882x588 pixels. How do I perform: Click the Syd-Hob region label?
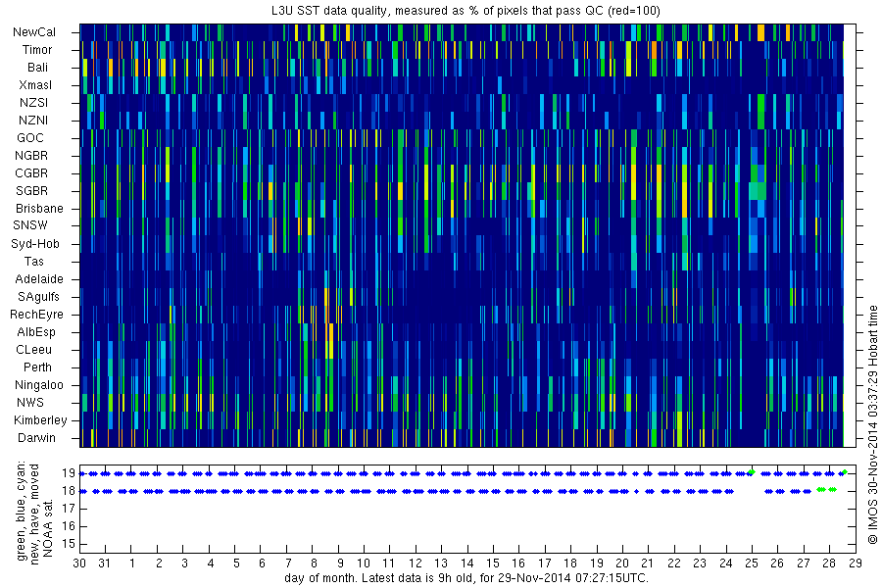pyautogui.click(x=35, y=244)
